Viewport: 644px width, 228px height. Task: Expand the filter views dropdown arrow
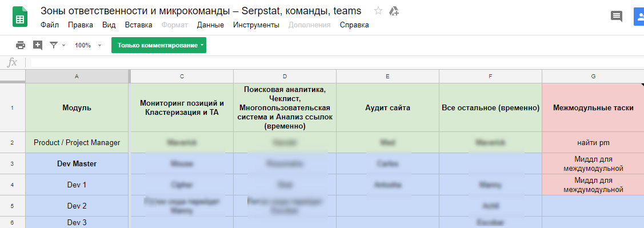63,46
